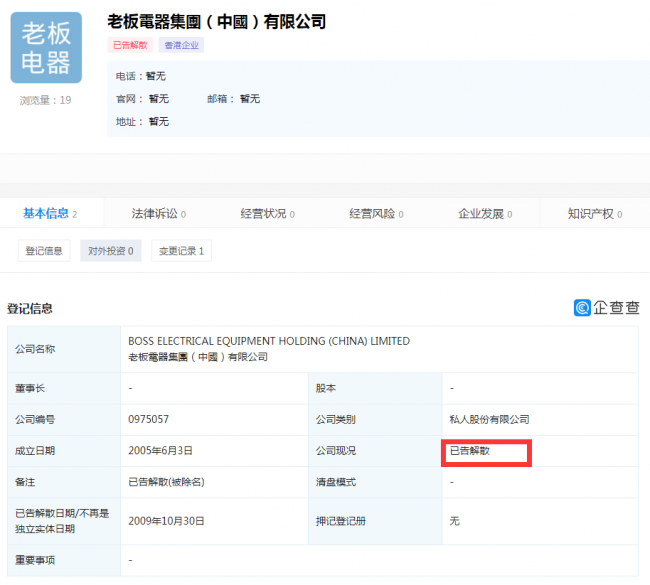650x585 pixels.
Task: Click the 官网 暂无 entry
Action: [143, 99]
